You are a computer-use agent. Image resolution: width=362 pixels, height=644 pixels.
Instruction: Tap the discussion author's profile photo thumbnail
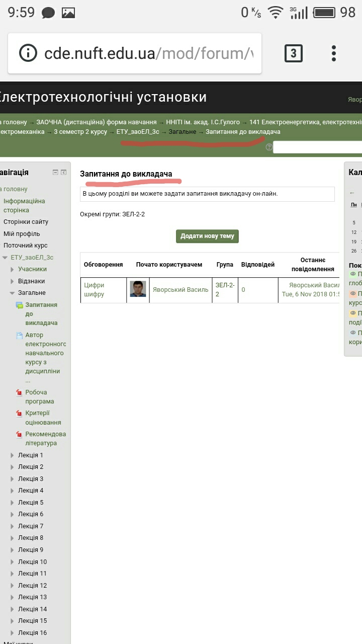(138, 289)
